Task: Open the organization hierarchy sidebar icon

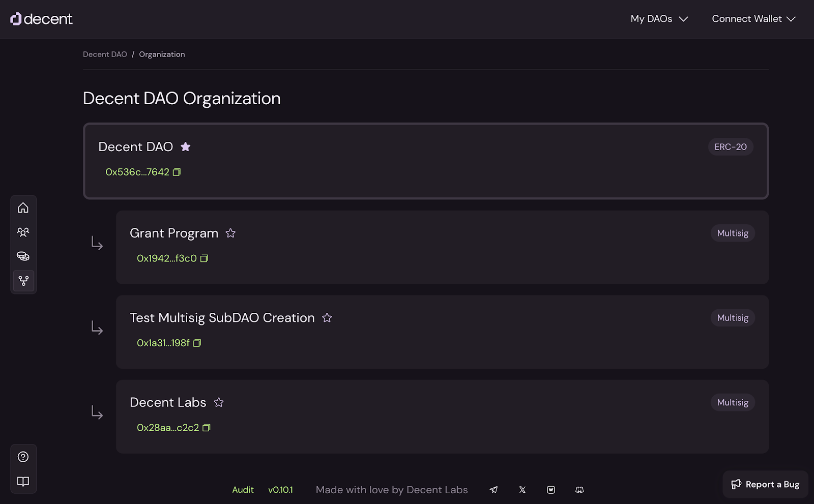Action: (x=23, y=281)
